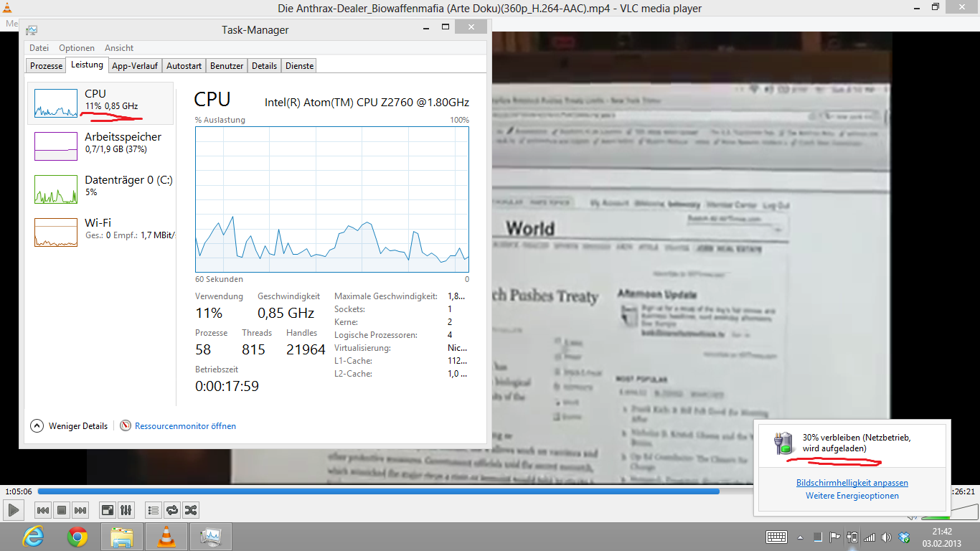Open File Explorer from the taskbar
The width and height of the screenshot is (980, 551).
[122, 537]
